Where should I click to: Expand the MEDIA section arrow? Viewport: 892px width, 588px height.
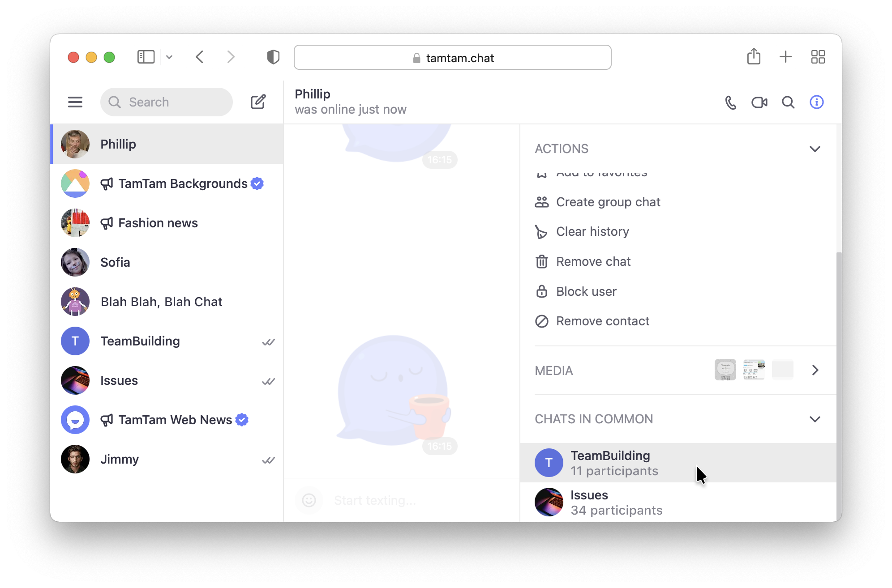click(815, 370)
